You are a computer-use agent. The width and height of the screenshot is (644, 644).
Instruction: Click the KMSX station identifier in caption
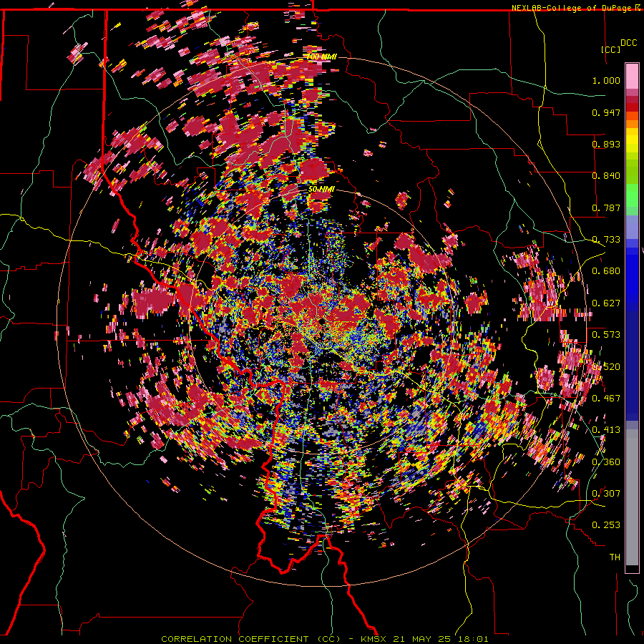coord(374,639)
